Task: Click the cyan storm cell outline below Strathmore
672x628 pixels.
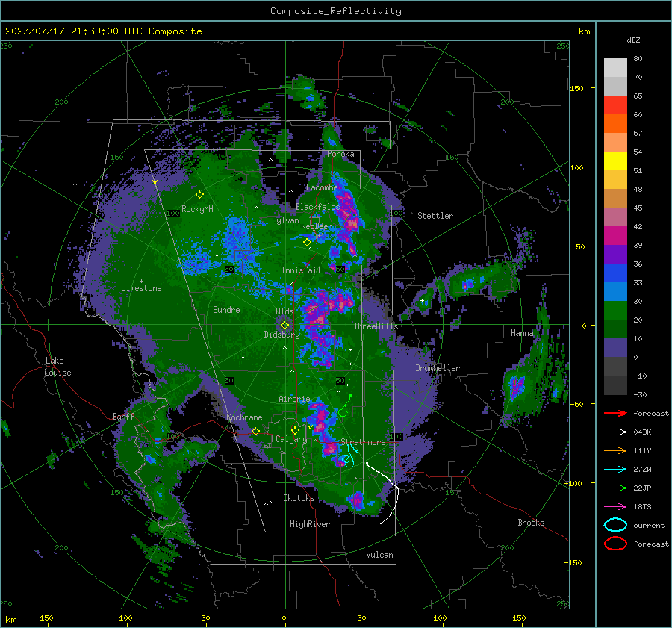Action: [x=349, y=456]
